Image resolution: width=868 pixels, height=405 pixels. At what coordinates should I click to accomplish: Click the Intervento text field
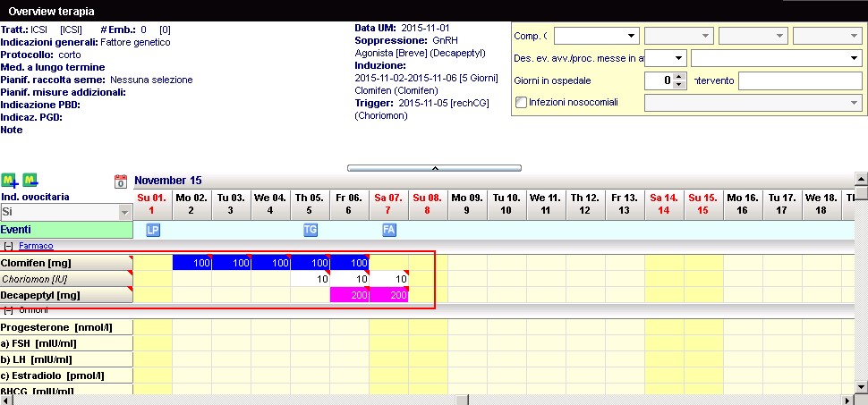(800, 80)
